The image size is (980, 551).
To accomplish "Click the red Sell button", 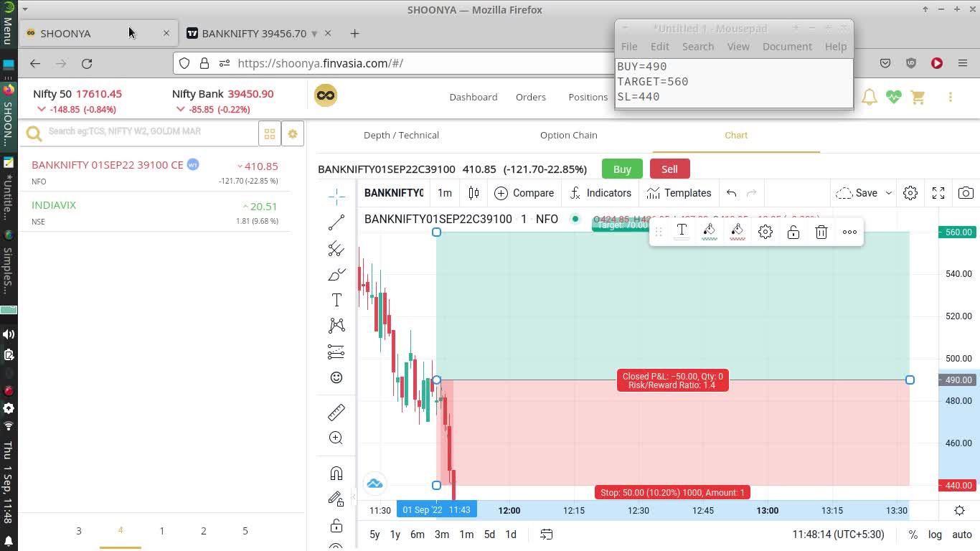I will point(669,169).
